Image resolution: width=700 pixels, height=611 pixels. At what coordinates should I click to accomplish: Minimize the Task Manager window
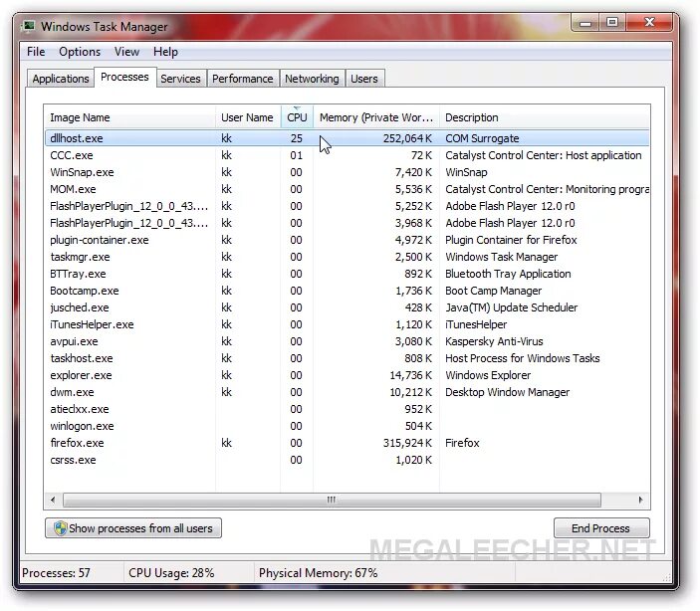tap(585, 23)
